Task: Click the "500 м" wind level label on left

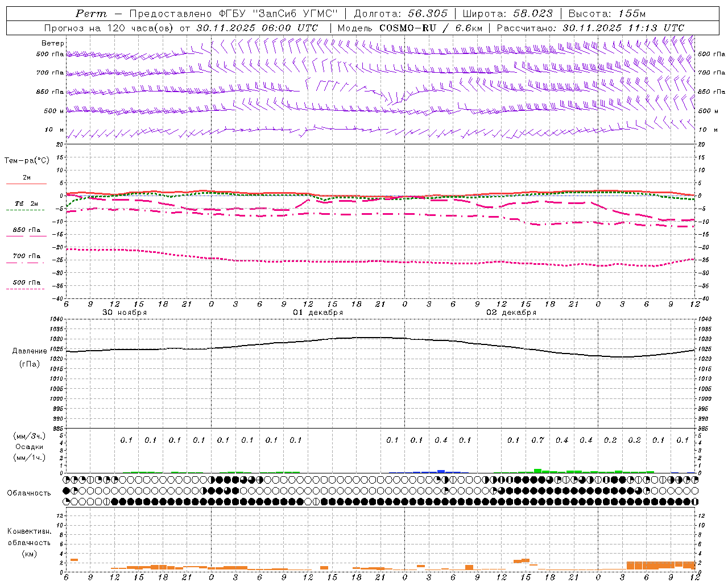Action: [x=54, y=111]
